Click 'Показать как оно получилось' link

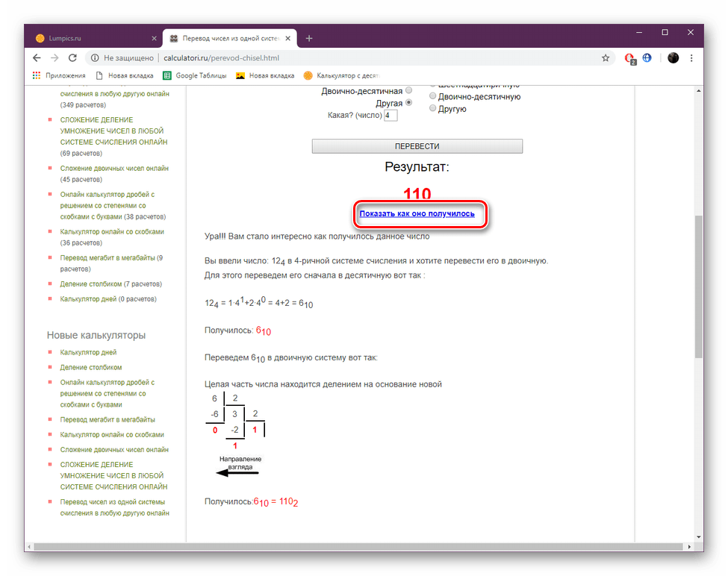point(417,214)
